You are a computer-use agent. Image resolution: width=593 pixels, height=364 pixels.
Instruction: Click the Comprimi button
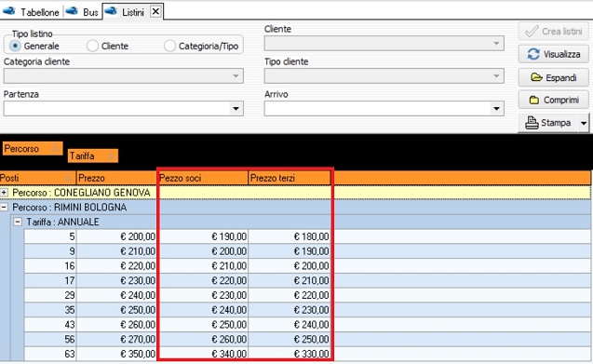click(x=554, y=100)
